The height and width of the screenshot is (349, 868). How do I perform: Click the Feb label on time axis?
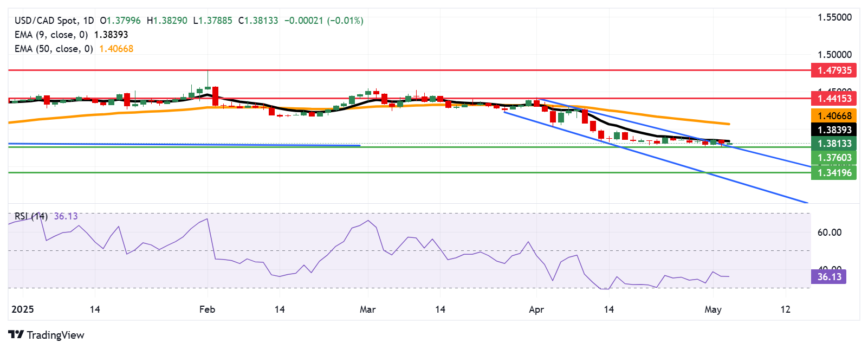(207, 309)
